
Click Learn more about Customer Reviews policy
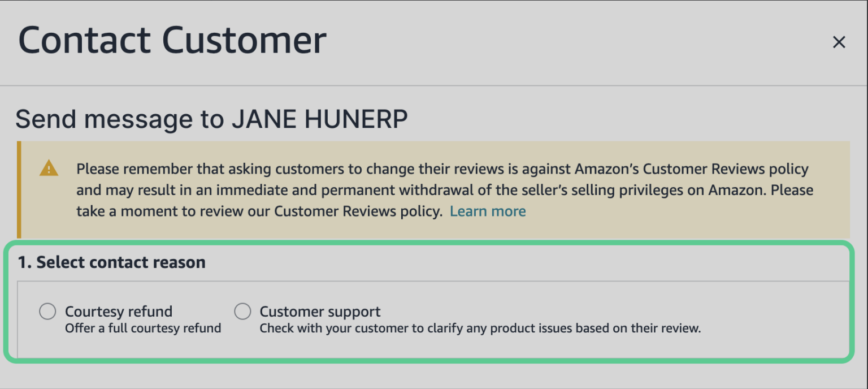click(488, 211)
